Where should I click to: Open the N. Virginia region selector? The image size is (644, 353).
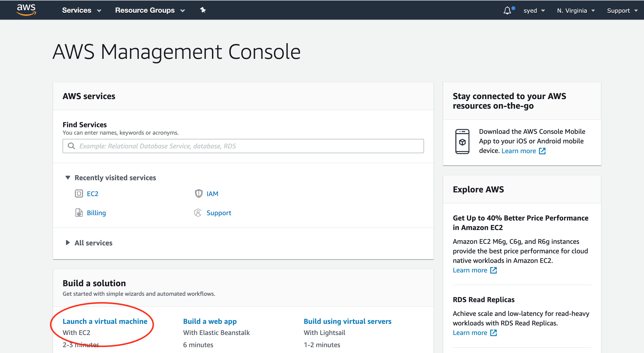pyautogui.click(x=576, y=11)
